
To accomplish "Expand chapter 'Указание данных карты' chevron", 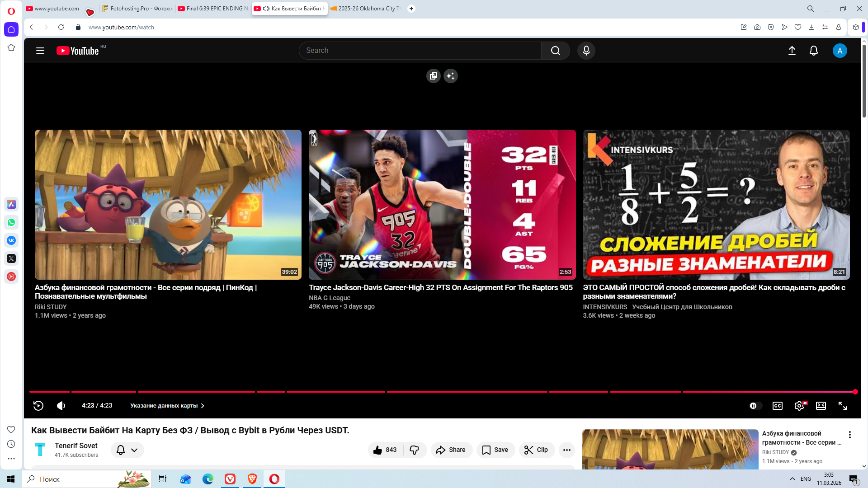I will (203, 406).
